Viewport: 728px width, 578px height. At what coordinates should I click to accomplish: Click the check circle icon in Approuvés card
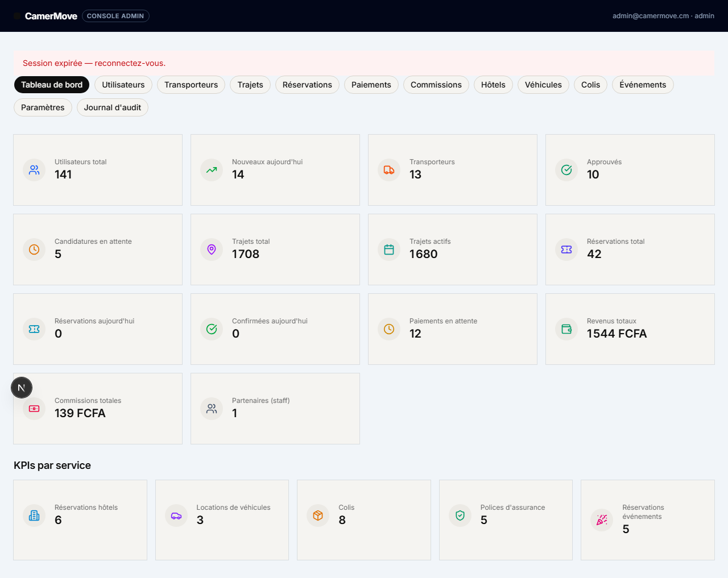tap(566, 170)
